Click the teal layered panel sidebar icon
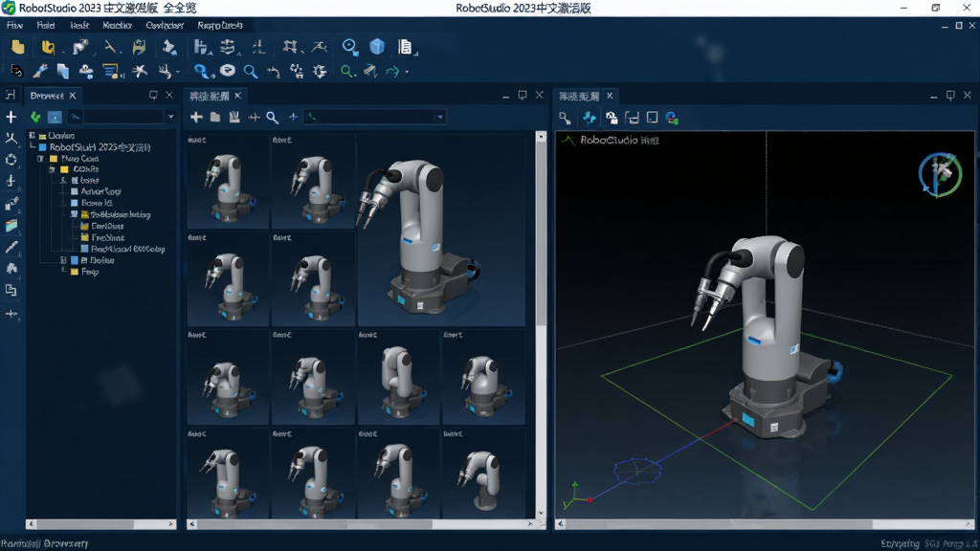Screen dimensions: 980x551 11,226
